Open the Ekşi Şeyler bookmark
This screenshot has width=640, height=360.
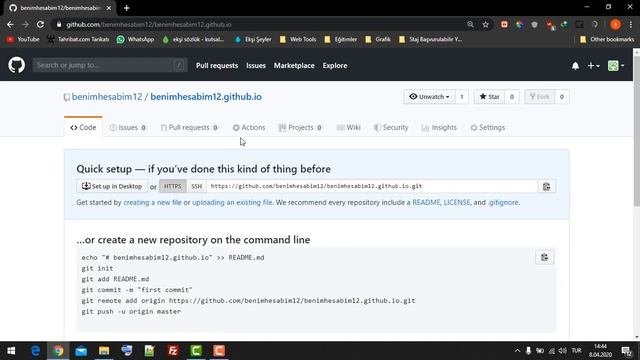pyautogui.click(x=253, y=39)
